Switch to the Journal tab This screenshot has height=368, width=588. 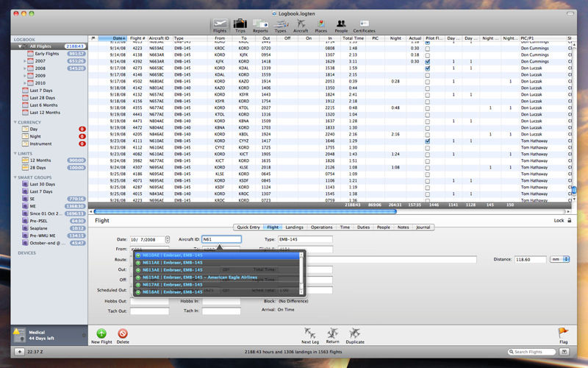point(423,227)
